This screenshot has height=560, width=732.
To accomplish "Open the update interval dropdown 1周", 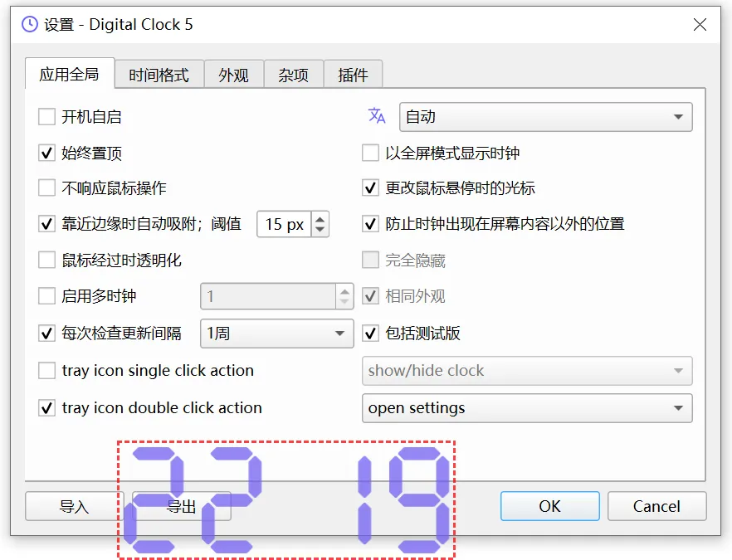I will click(x=277, y=334).
